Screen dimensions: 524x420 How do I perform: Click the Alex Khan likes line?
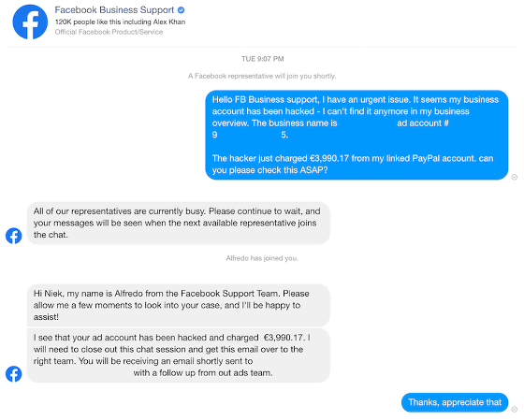(x=120, y=22)
